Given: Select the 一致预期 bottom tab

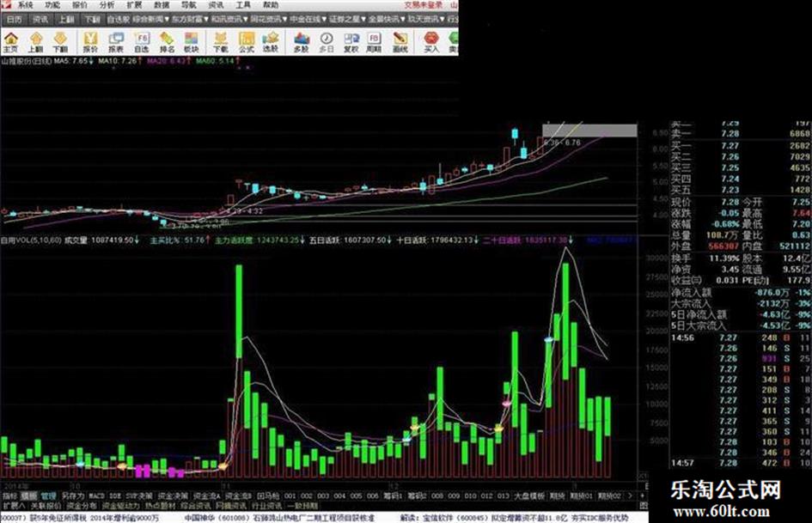Looking at the screenshot, I should tap(302, 505).
